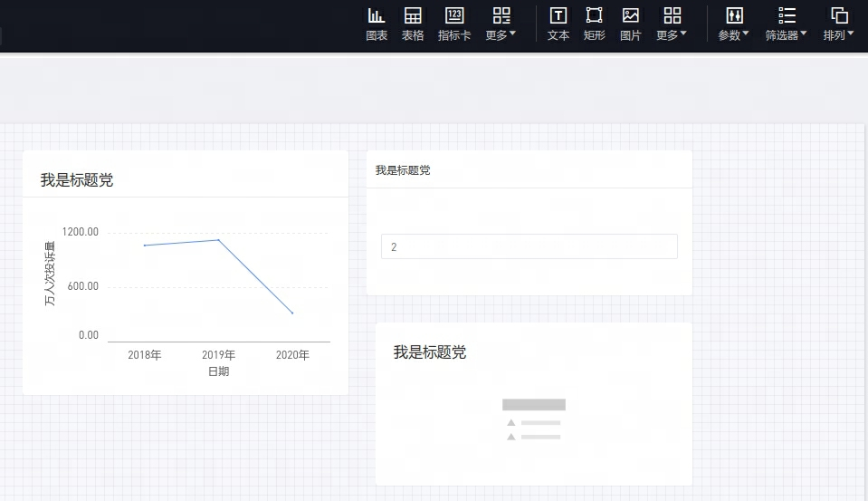
Task: Click the 2019年 data point on the line
Action: (x=218, y=240)
